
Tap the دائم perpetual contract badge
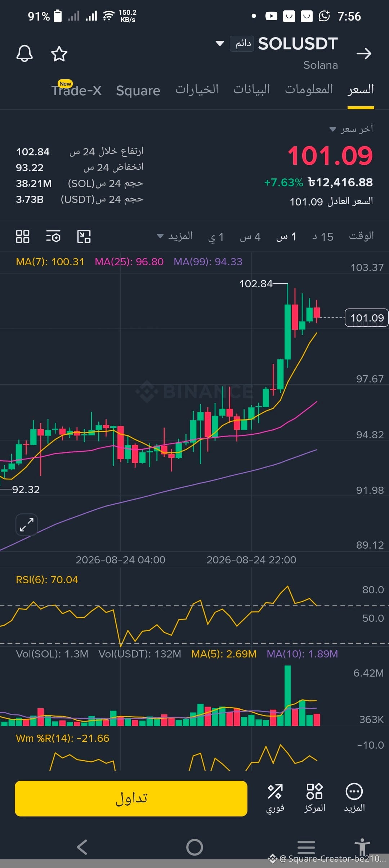(242, 44)
